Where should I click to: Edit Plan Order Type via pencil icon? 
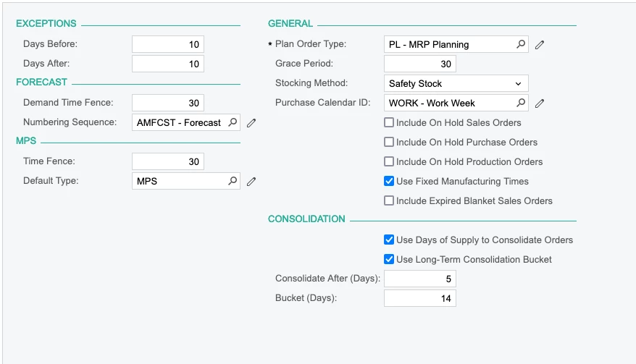540,45
